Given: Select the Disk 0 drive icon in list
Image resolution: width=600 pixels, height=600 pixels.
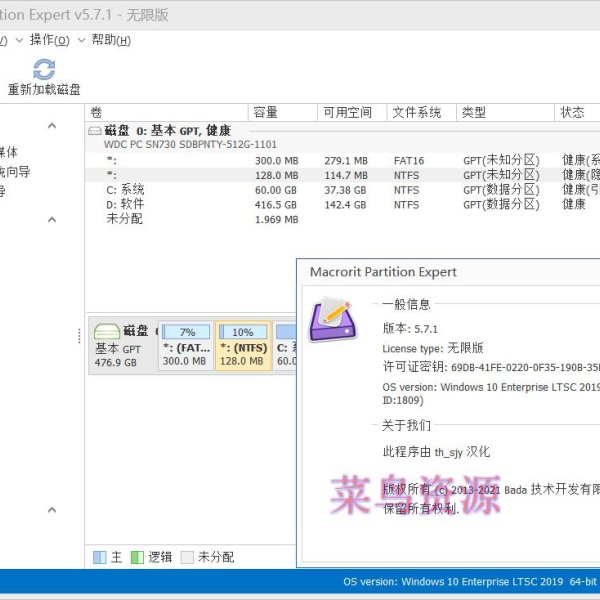Looking at the screenshot, I should [95, 130].
